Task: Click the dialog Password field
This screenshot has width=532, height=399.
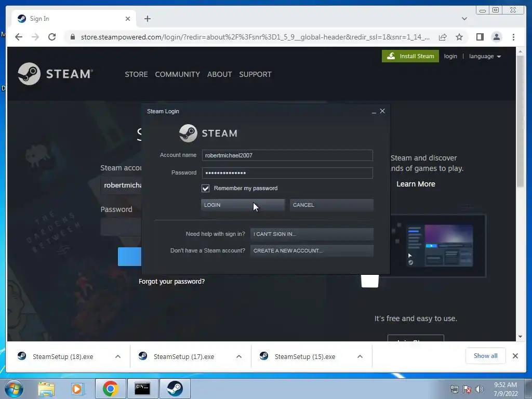Action: (287, 173)
